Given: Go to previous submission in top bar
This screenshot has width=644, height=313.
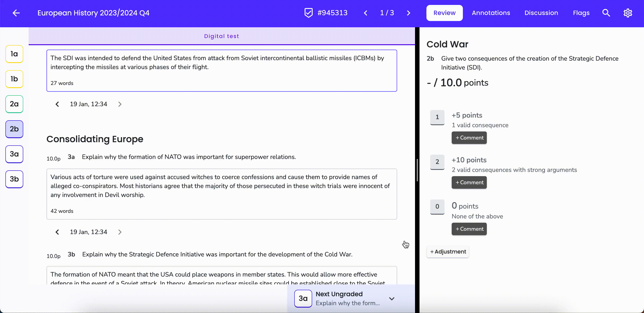Looking at the screenshot, I should [x=366, y=13].
